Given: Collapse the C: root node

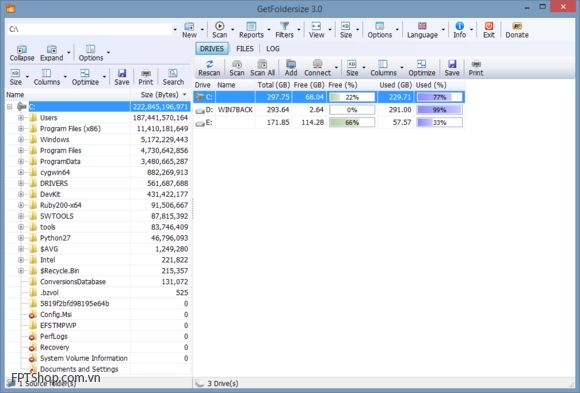Looking at the screenshot, I should [10, 107].
